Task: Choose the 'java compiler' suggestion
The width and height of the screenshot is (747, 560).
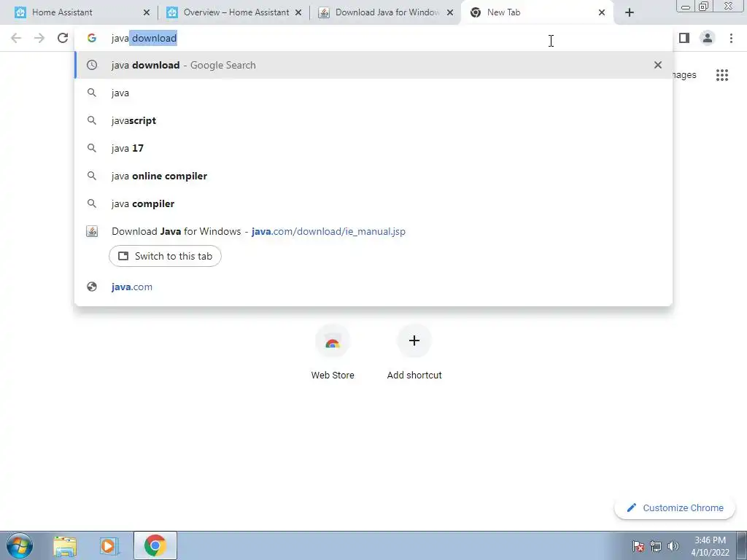Action: [x=373, y=203]
